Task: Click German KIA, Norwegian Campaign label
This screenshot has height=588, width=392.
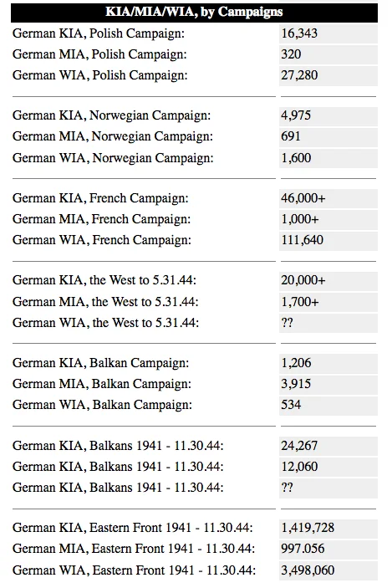Action: tap(112, 115)
